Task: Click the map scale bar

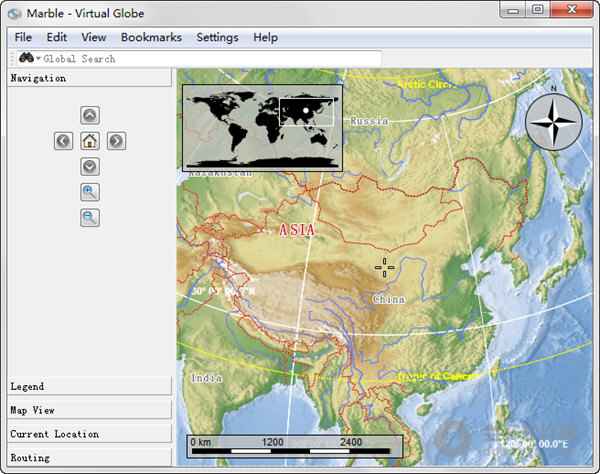Action: coord(295,446)
